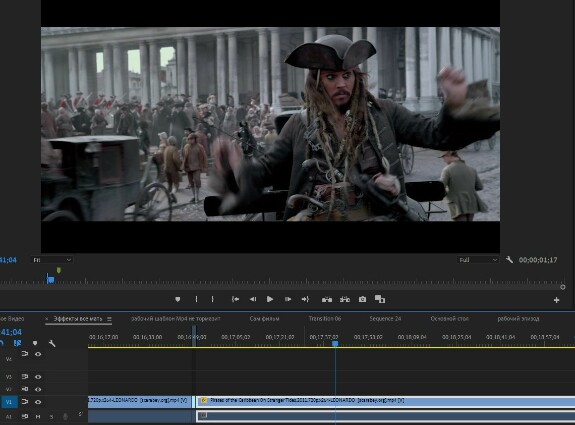Screen dimensions: 575x425
Task: Select the Эффекты все мать tab
Action: 78,319
